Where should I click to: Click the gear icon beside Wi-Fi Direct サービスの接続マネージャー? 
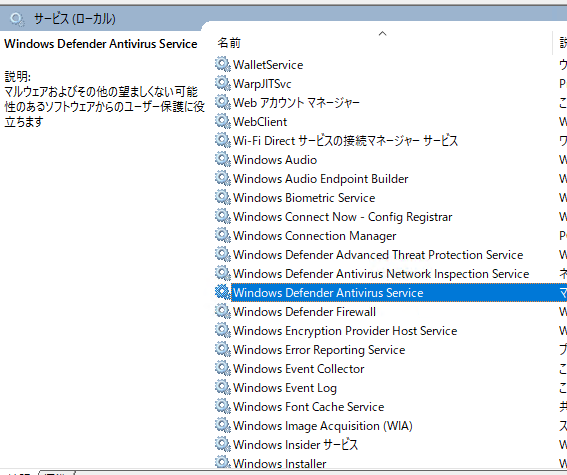(x=223, y=140)
